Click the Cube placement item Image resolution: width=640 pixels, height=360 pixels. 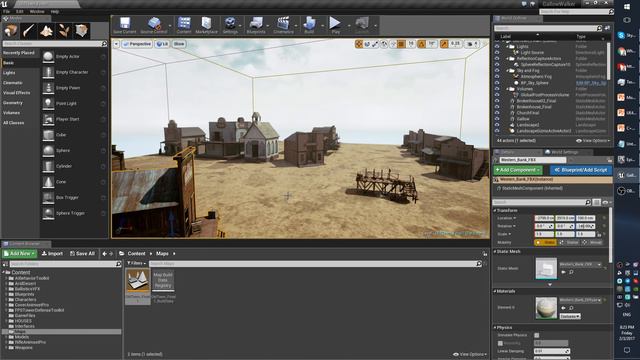click(74, 135)
